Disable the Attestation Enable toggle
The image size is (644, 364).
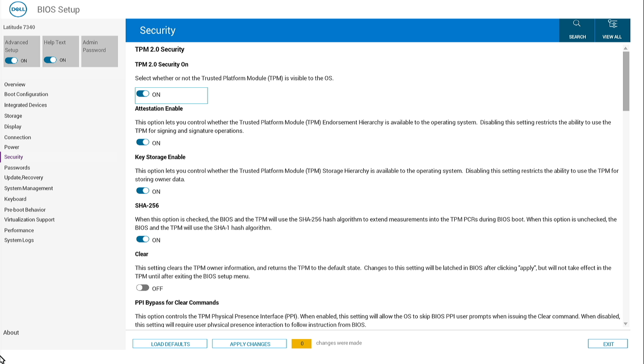143,142
